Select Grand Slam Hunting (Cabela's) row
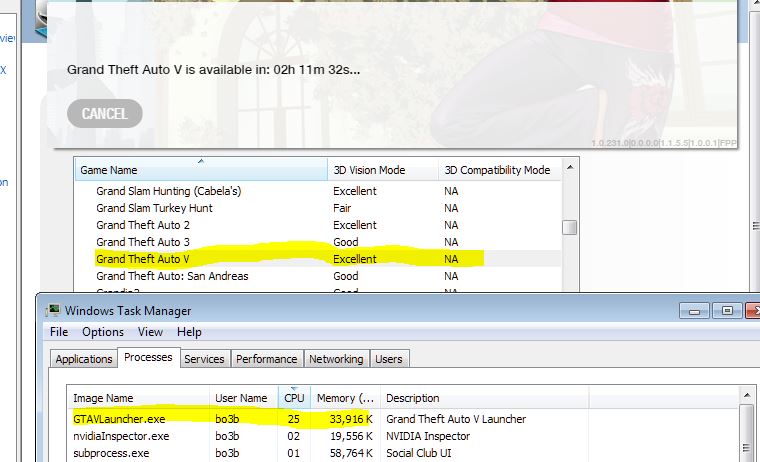 point(318,191)
